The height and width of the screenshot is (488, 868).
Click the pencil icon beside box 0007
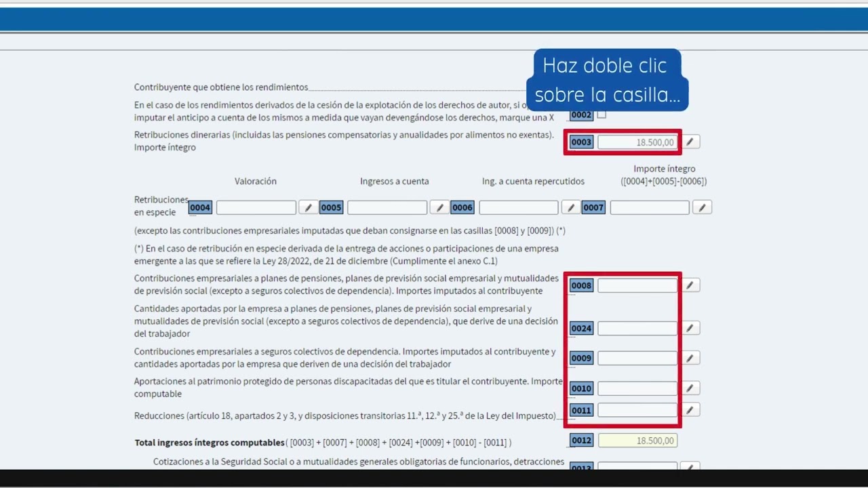702,207
